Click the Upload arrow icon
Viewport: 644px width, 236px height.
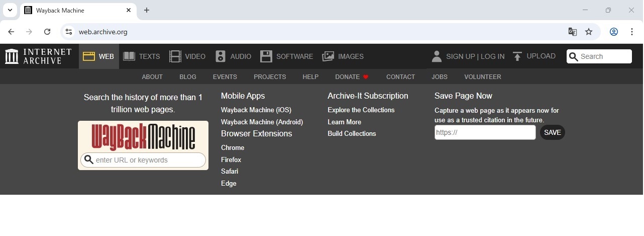517,56
